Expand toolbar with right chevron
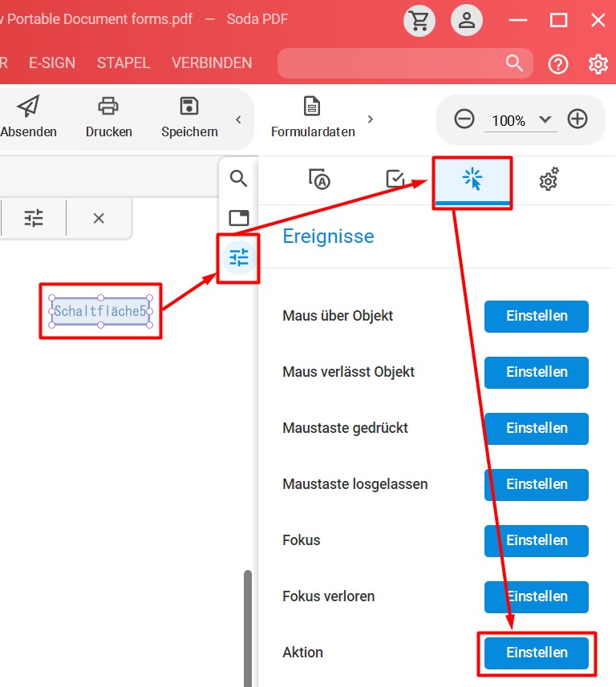 [371, 119]
